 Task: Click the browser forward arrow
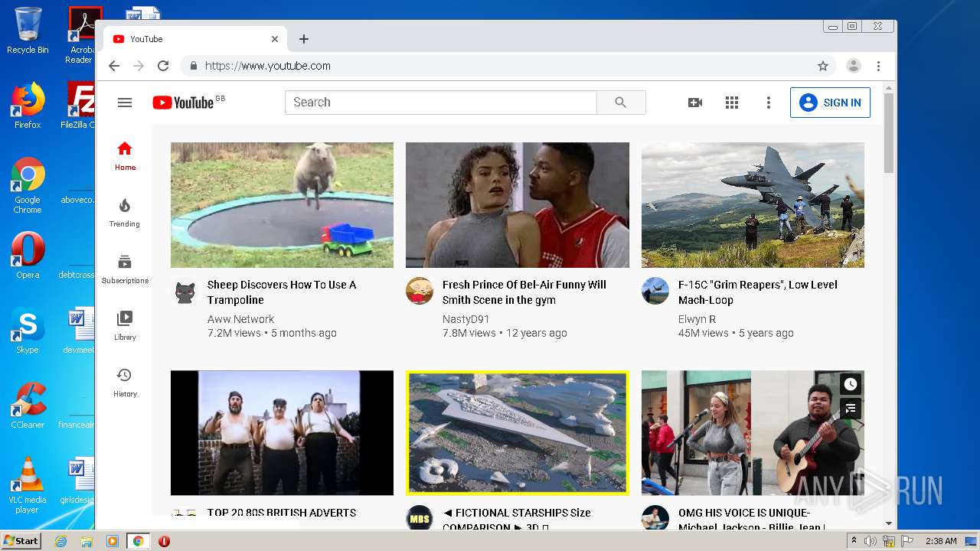pos(139,66)
